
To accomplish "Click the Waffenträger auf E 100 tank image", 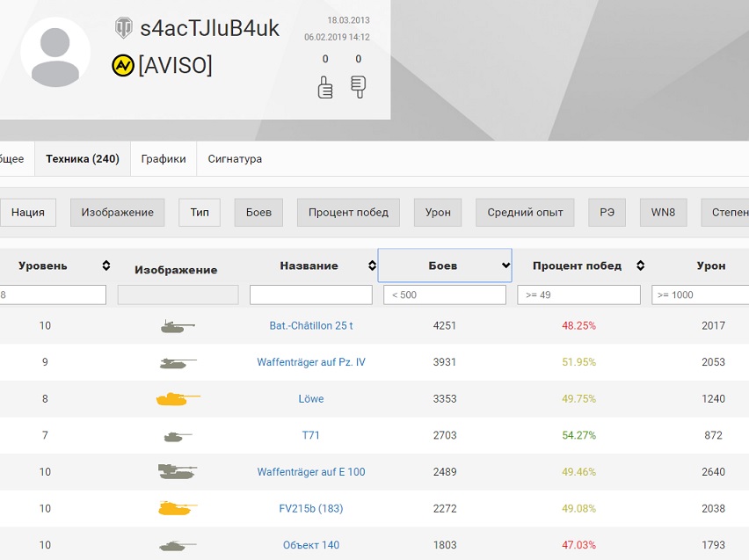I will pos(178,471).
